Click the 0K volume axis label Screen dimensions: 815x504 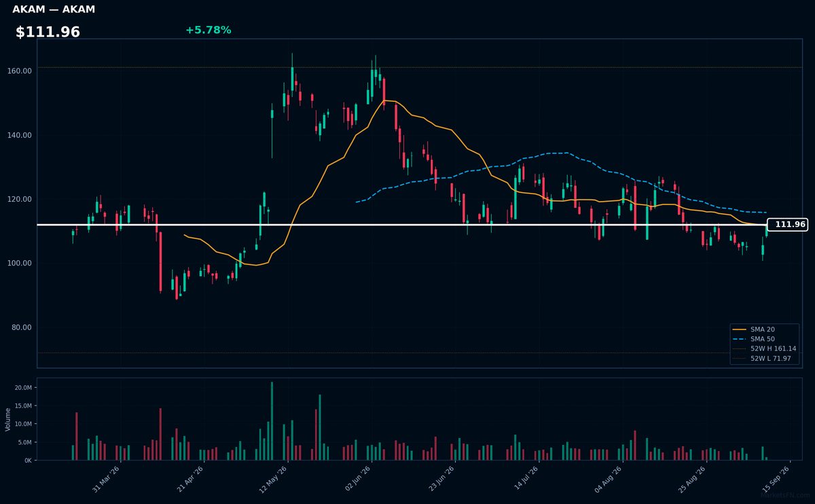pos(28,461)
